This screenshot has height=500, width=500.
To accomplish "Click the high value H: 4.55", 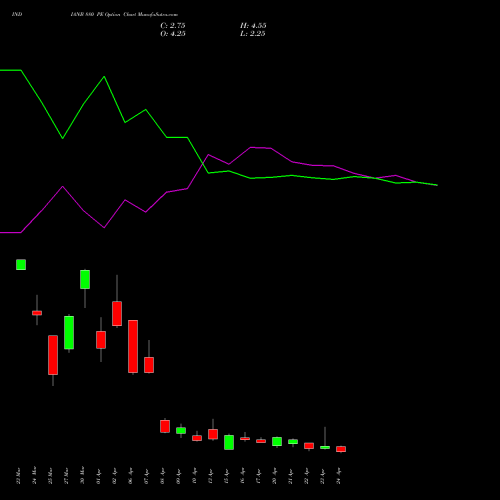I will tap(253, 26).
